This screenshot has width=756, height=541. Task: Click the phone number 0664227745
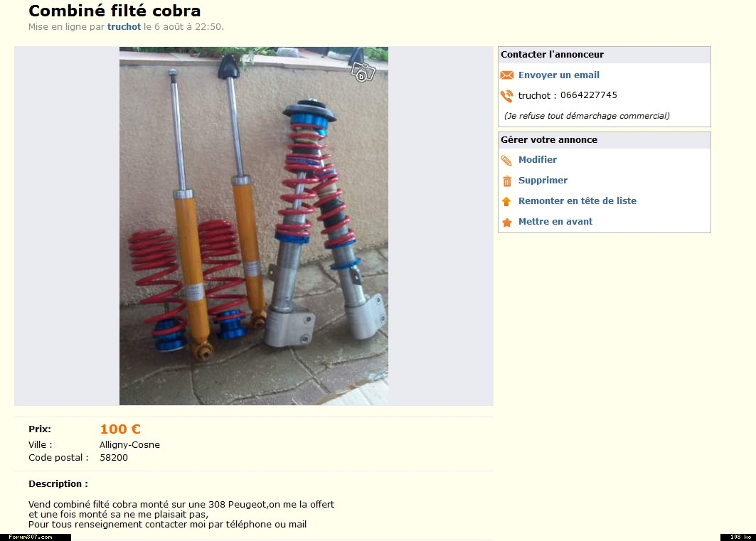[x=588, y=95]
